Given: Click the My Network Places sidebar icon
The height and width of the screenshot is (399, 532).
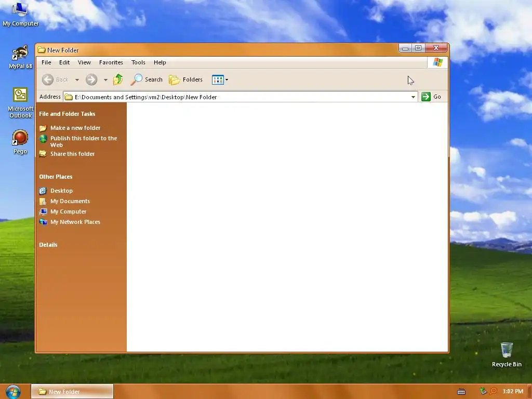Looking at the screenshot, I should (43, 222).
